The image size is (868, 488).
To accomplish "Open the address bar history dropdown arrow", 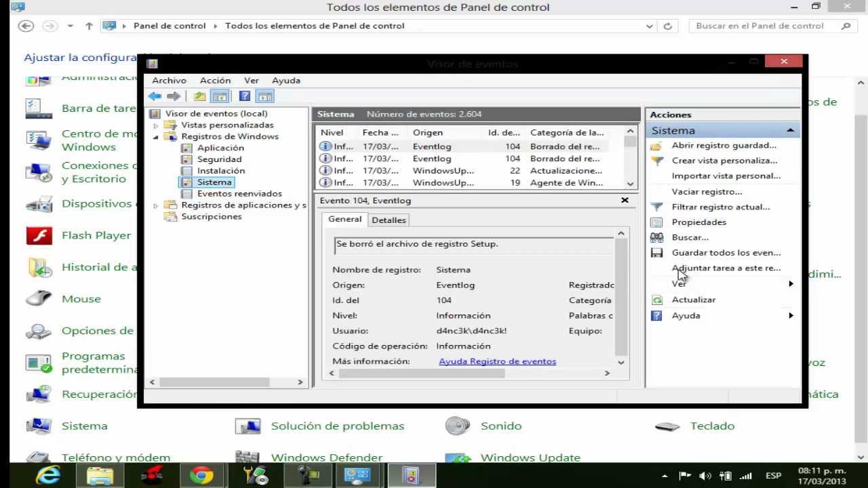I will click(x=650, y=26).
